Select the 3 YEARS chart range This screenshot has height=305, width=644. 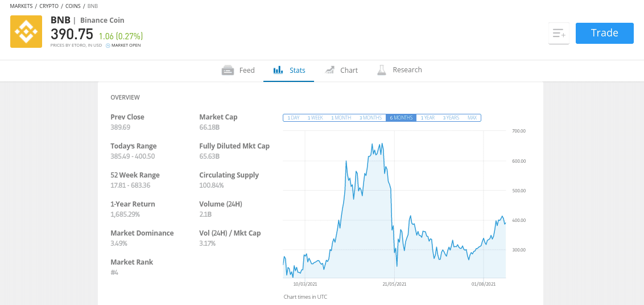click(x=451, y=118)
